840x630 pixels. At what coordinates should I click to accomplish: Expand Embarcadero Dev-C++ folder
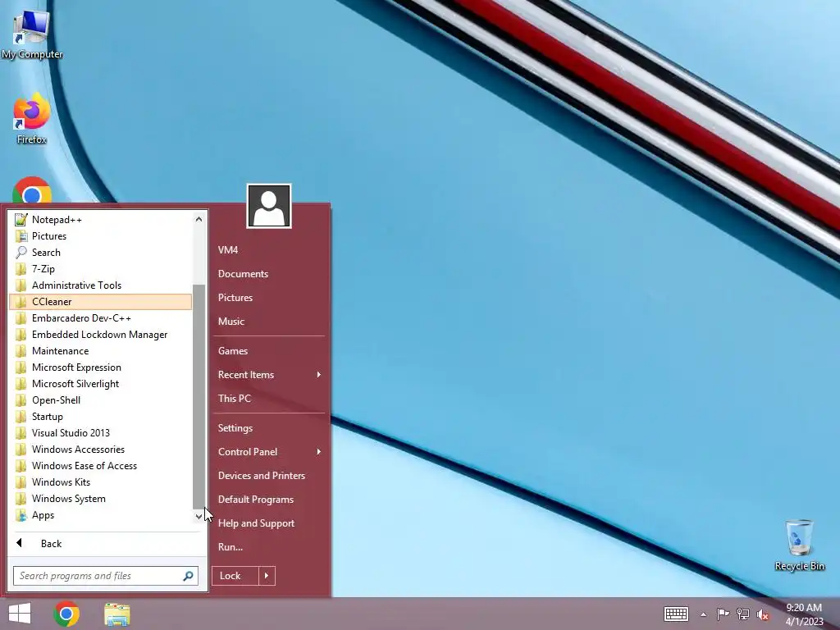coord(101,318)
